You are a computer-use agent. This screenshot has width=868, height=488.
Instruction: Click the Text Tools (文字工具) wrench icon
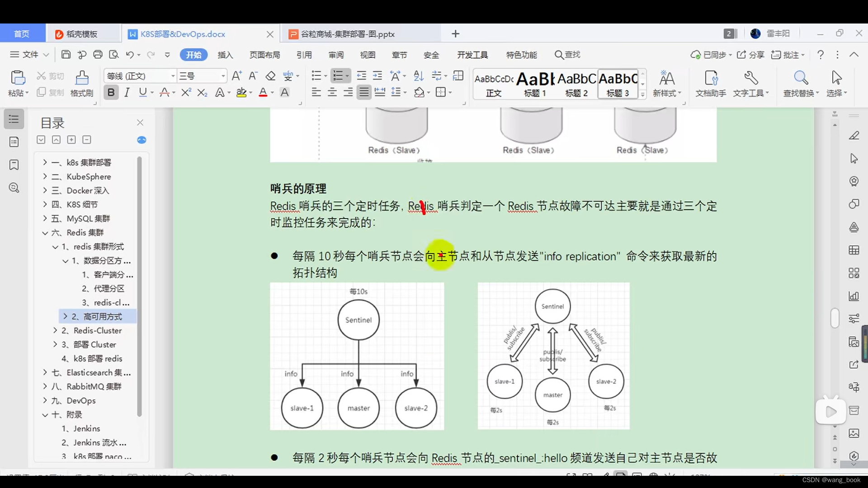tap(751, 78)
